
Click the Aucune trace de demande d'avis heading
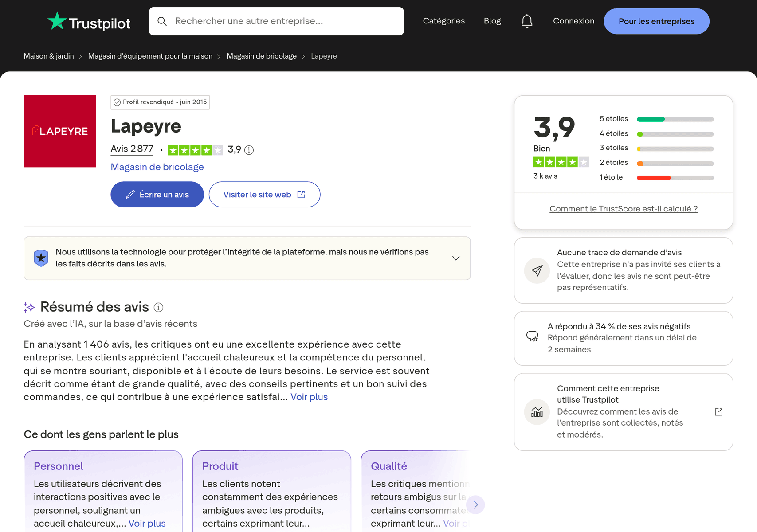click(619, 252)
